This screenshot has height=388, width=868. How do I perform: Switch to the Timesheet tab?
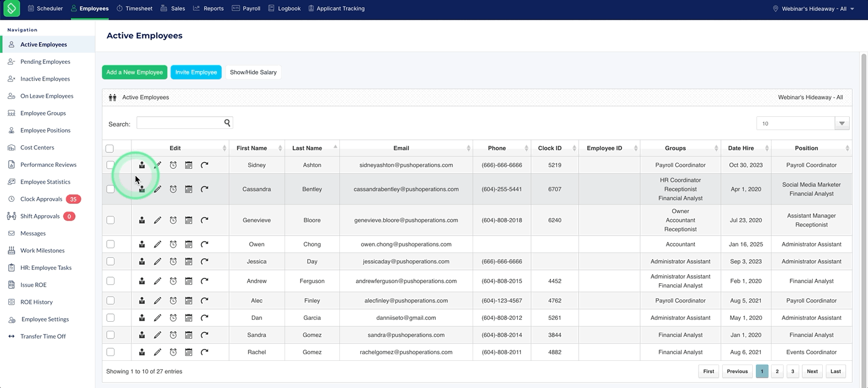(134, 9)
